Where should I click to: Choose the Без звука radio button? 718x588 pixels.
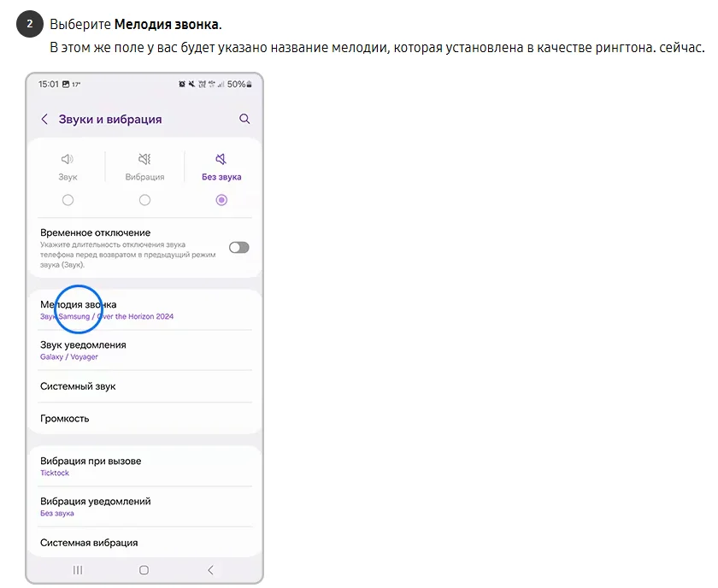point(221,200)
